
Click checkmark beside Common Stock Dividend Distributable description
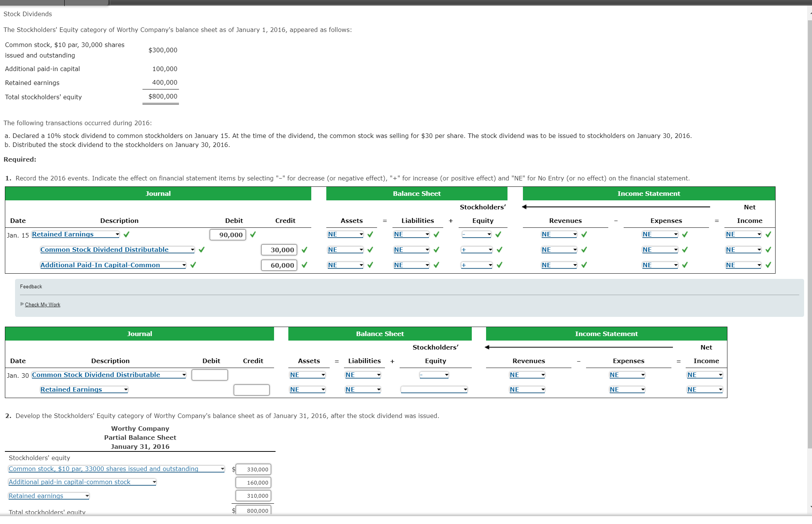201,250
